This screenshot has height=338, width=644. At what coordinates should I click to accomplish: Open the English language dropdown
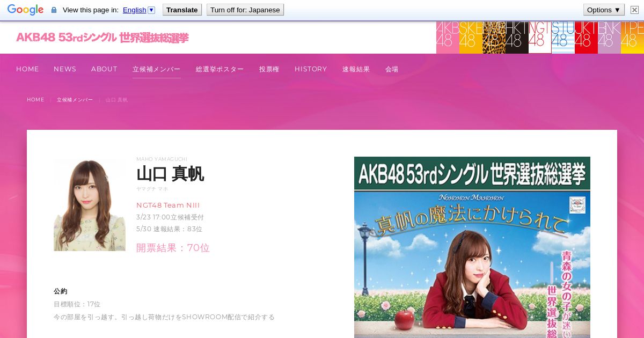coord(138,10)
